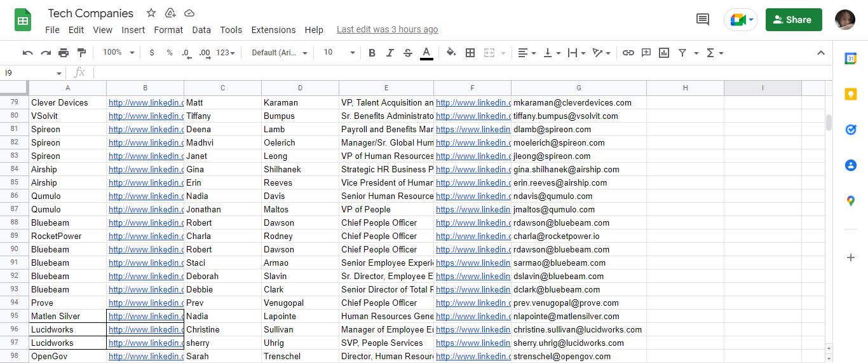868x363 pixels.
Task: Toggle italic formatting
Action: pos(390,53)
